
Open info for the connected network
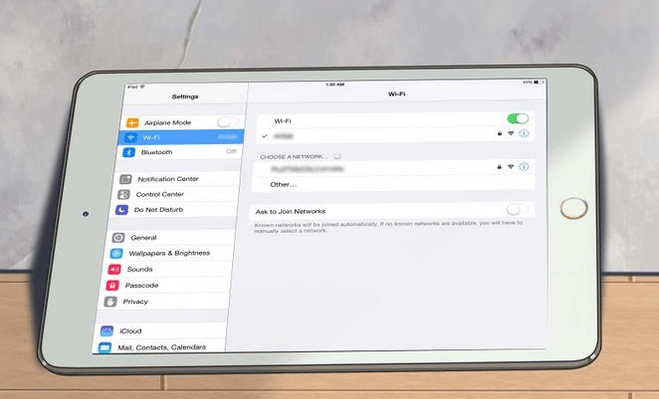click(x=524, y=133)
